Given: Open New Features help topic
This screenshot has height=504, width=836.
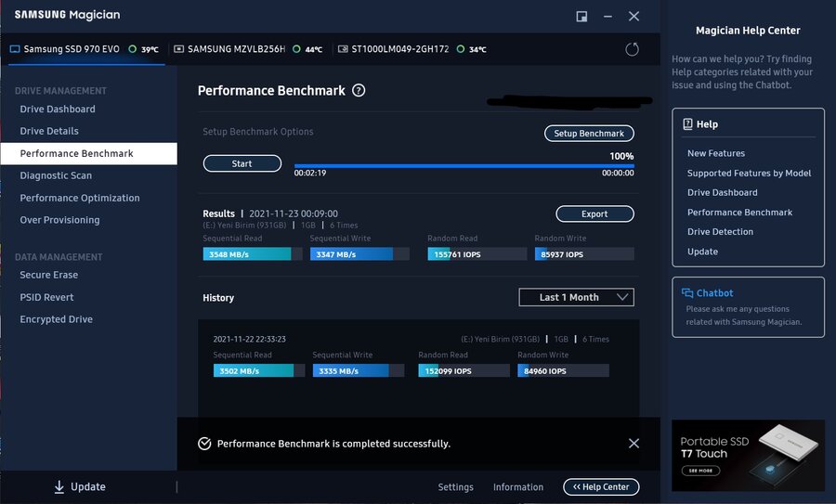Looking at the screenshot, I should (716, 153).
